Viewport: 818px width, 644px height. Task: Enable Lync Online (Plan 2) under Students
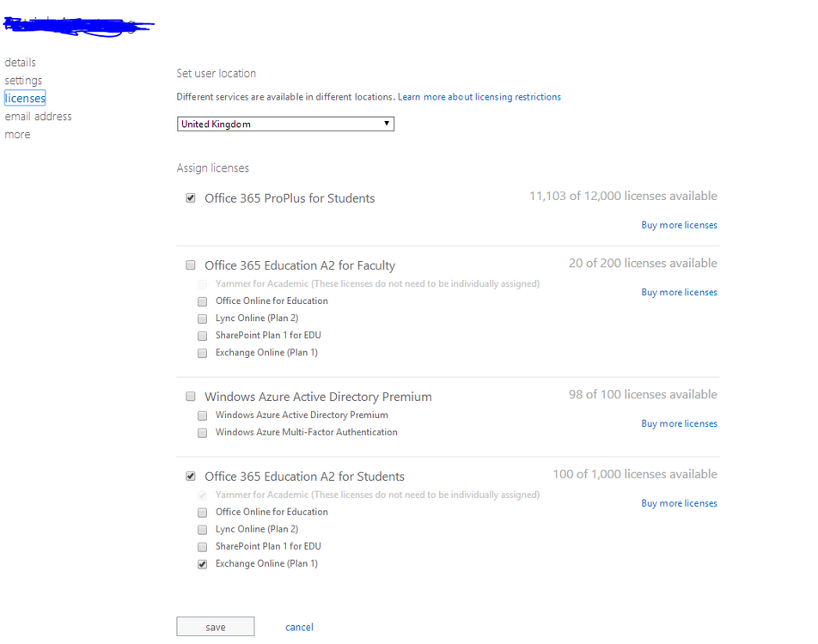pos(202,530)
